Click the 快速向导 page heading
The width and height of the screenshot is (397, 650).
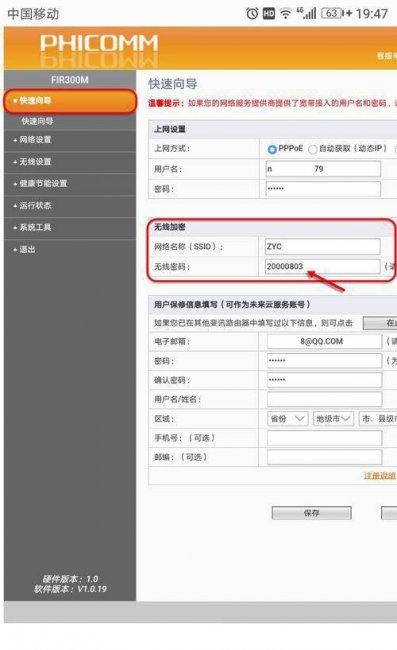173,84
